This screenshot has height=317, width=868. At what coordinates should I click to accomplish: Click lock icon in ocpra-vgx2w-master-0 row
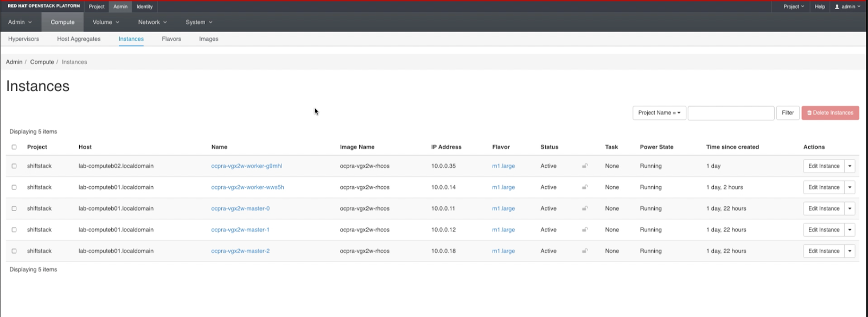[585, 208]
